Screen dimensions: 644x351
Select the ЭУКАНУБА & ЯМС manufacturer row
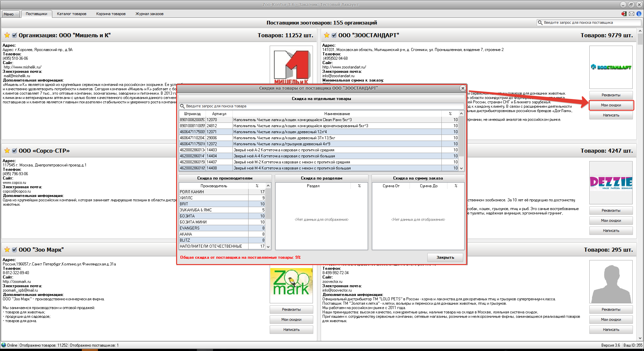tap(222, 210)
